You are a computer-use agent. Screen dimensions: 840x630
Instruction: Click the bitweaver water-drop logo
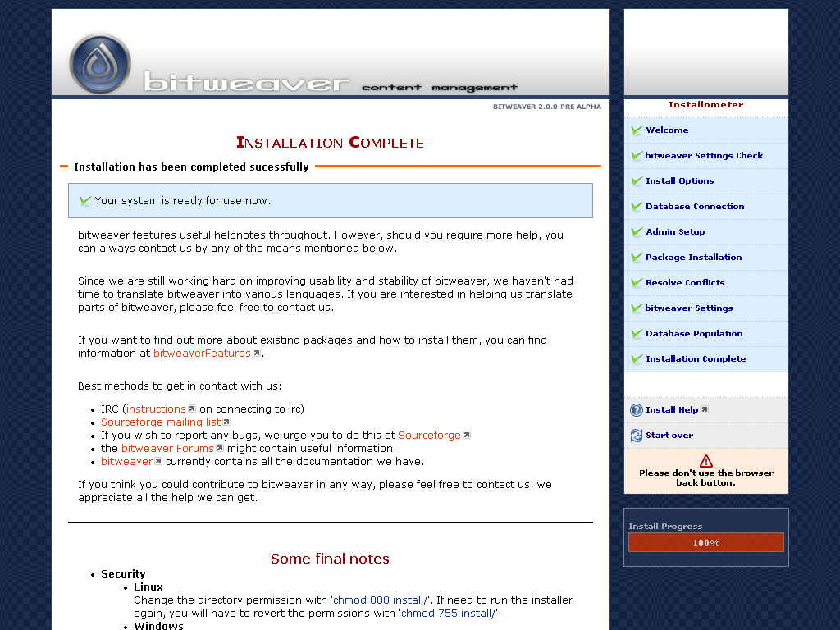tap(100, 64)
